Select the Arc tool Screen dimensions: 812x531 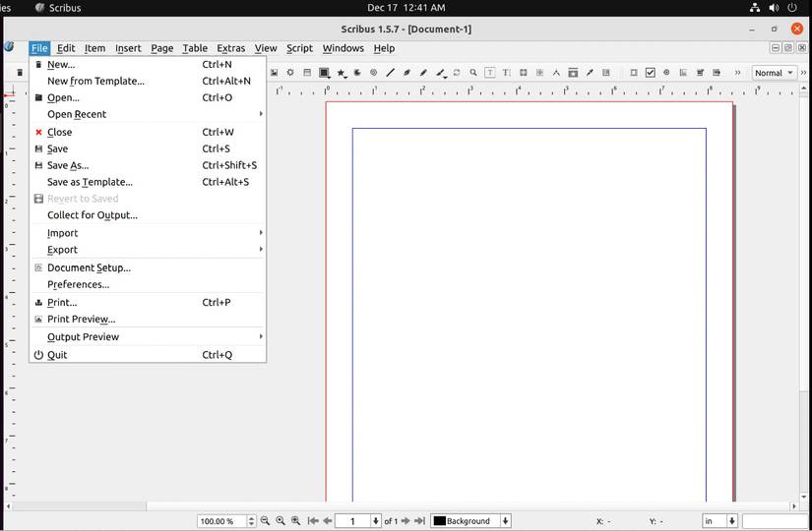[x=357, y=73]
